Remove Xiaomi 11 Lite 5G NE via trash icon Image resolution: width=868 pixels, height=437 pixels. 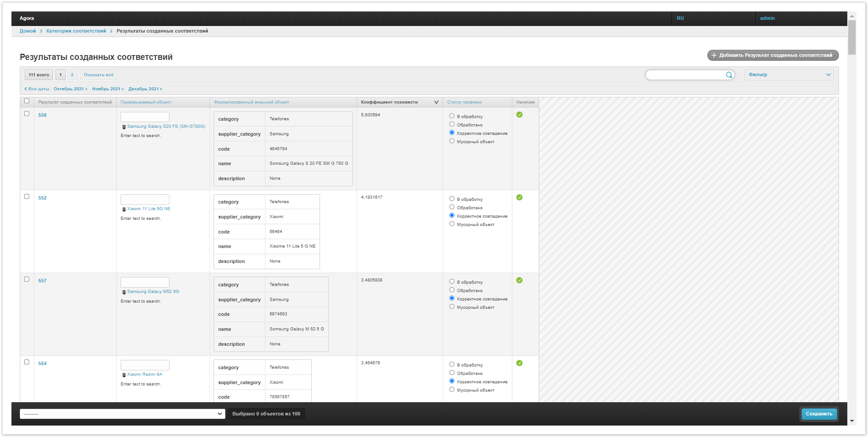point(124,209)
